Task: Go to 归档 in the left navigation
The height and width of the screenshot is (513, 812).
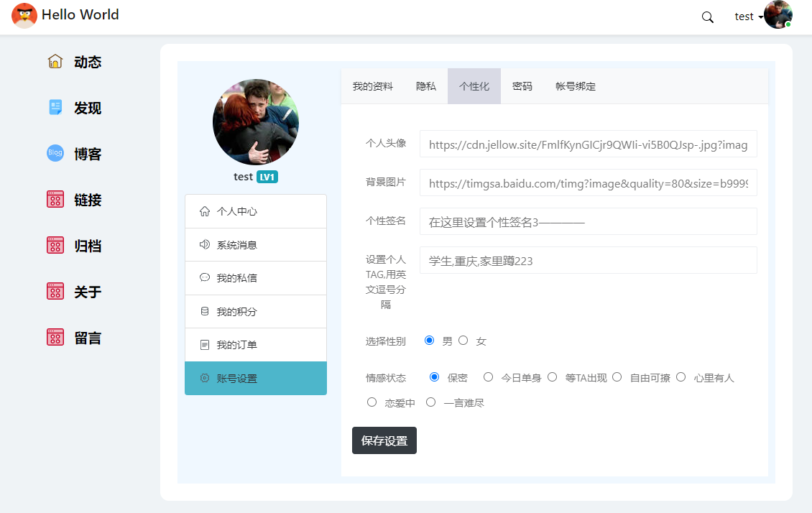Action: [x=88, y=246]
